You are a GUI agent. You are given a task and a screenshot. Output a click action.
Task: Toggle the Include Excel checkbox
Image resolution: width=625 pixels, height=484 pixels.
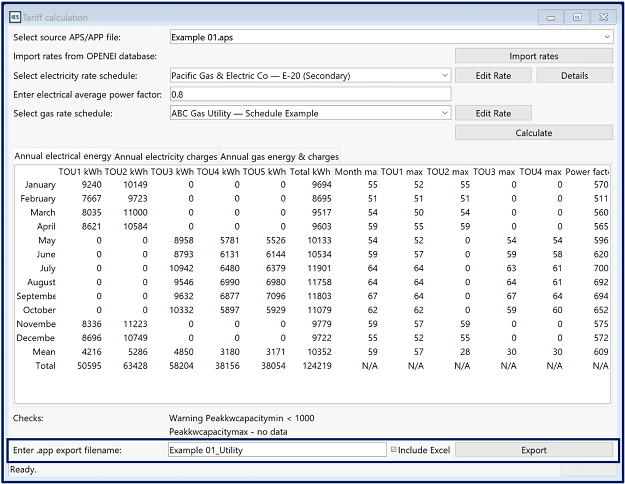(394, 450)
